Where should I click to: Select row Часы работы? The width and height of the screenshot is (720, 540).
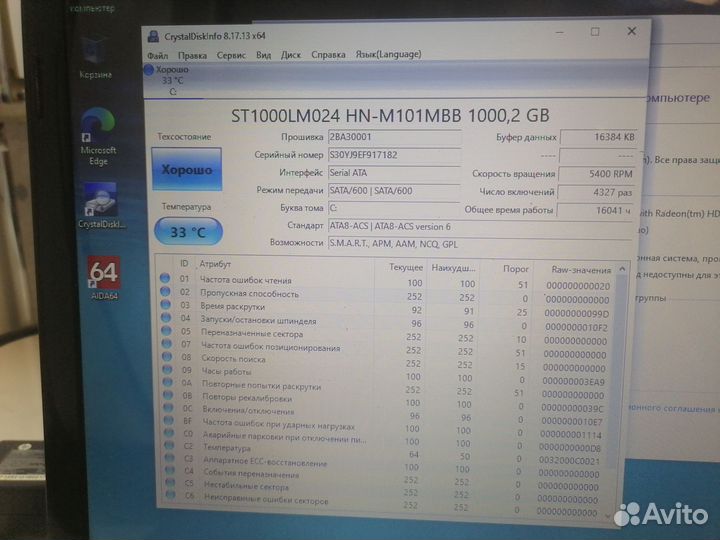tap(386, 375)
